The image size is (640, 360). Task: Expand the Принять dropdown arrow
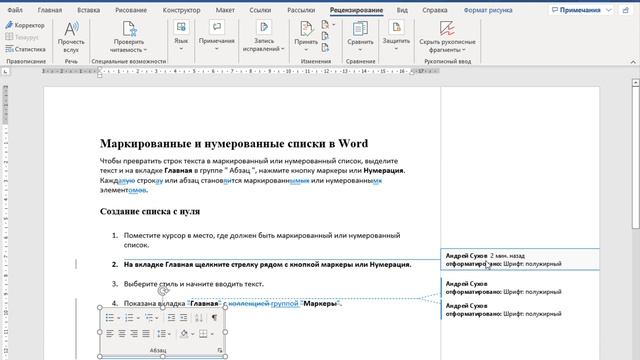pos(306,49)
